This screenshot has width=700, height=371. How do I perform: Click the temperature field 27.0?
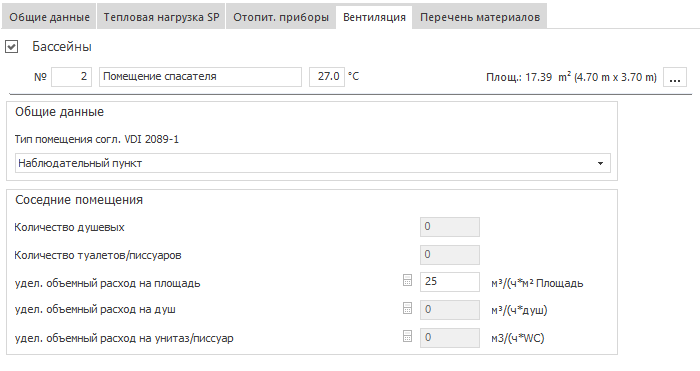click(327, 77)
